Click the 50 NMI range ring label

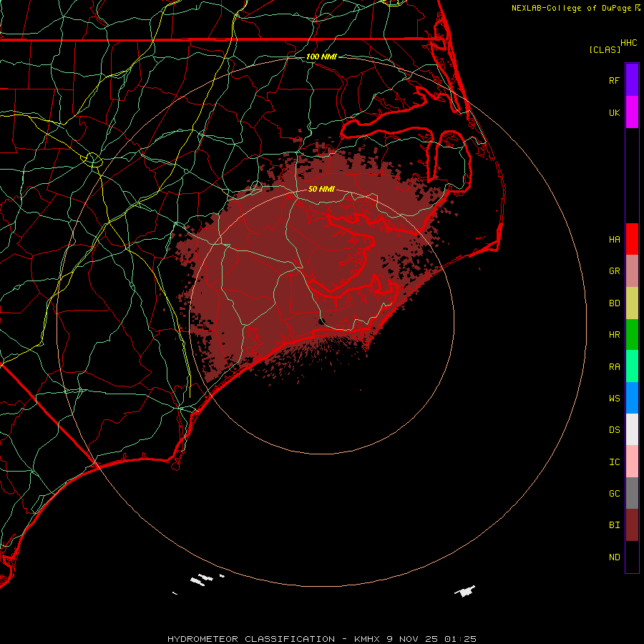click(x=321, y=189)
